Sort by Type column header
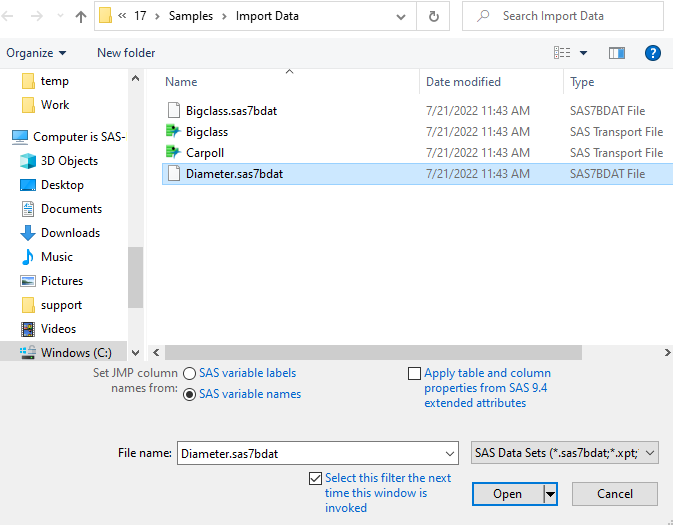The width and height of the screenshot is (673, 525). [582, 82]
